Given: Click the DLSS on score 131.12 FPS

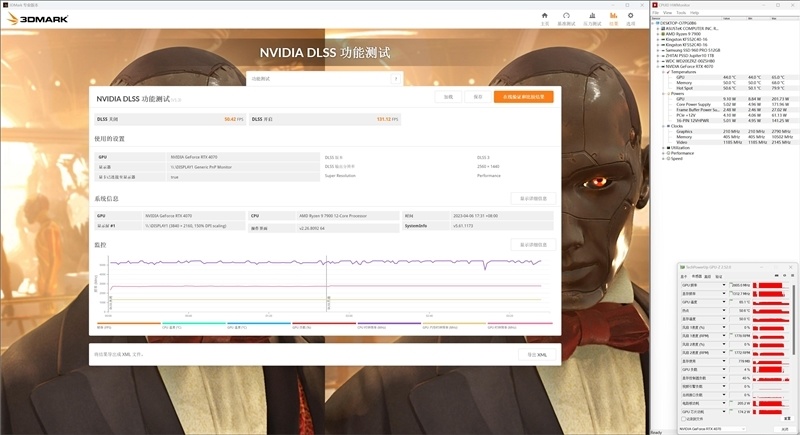Looking at the screenshot, I should (x=388, y=119).
